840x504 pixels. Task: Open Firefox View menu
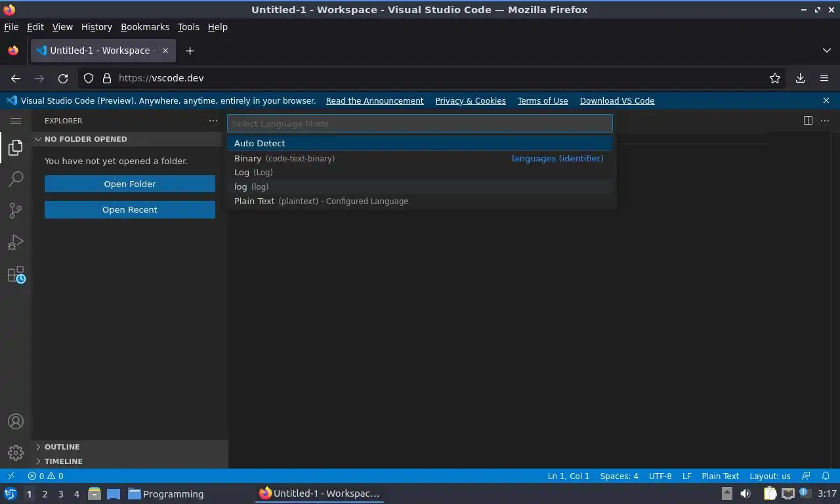tap(62, 27)
